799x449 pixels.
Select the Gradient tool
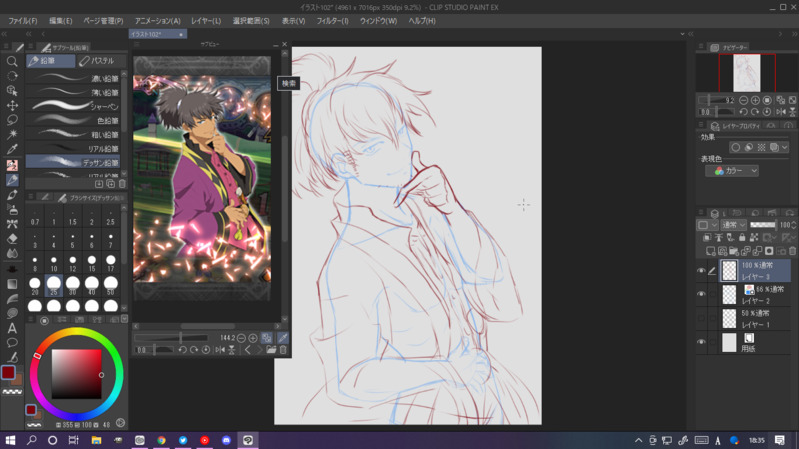(x=12, y=284)
